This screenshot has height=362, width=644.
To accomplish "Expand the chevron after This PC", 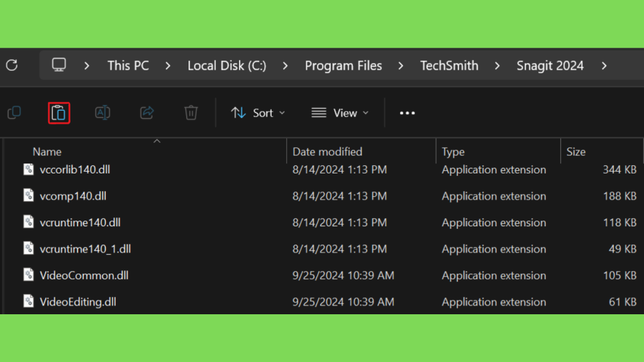I will (167, 65).
